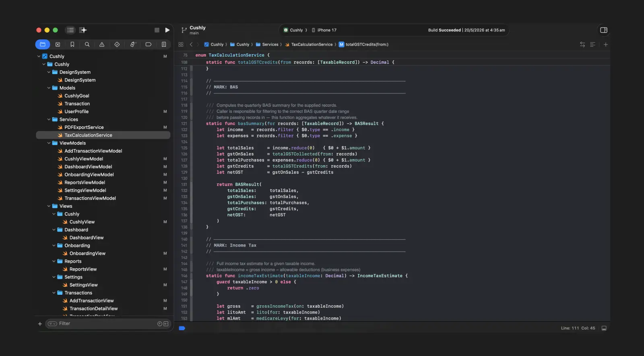
Task: Open TransactionDetailView file
Action: [93, 309]
